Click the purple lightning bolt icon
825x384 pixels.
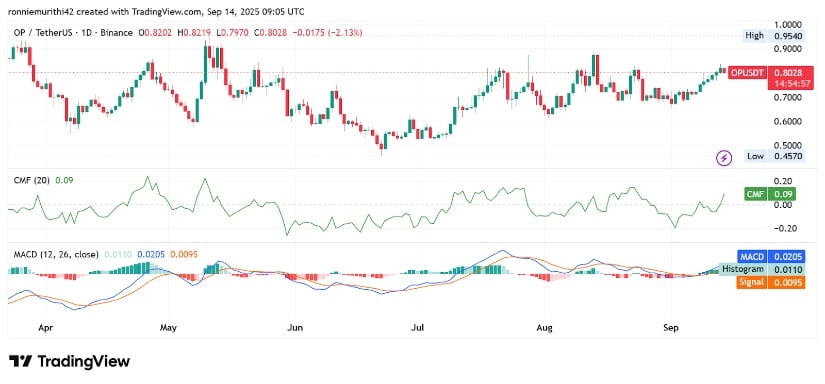click(x=725, y=157)
